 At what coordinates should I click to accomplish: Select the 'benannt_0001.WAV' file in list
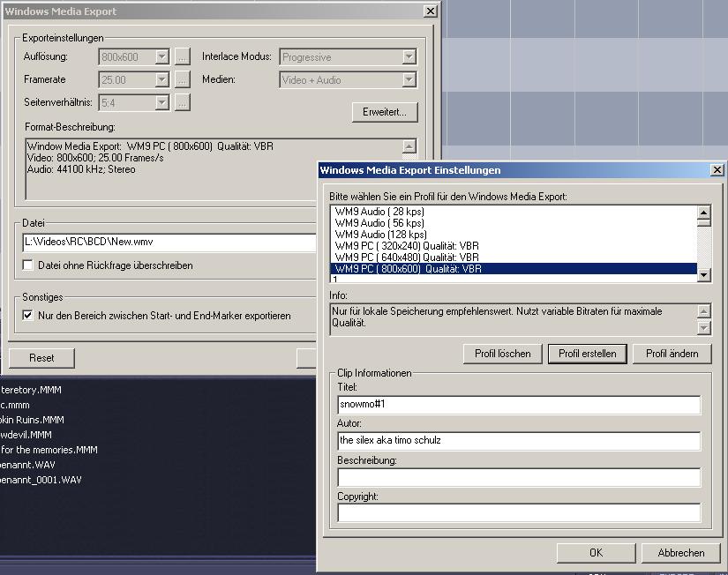(41, 480)
